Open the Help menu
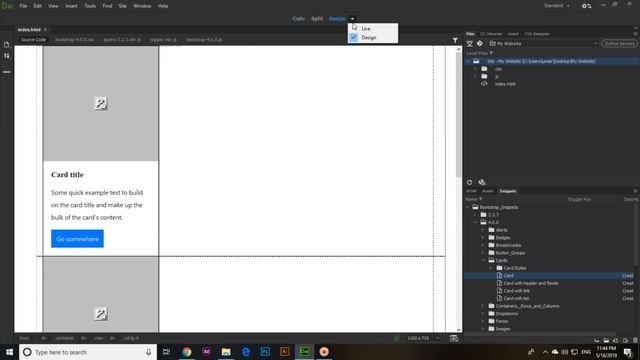640x360 pixels. 163,6
